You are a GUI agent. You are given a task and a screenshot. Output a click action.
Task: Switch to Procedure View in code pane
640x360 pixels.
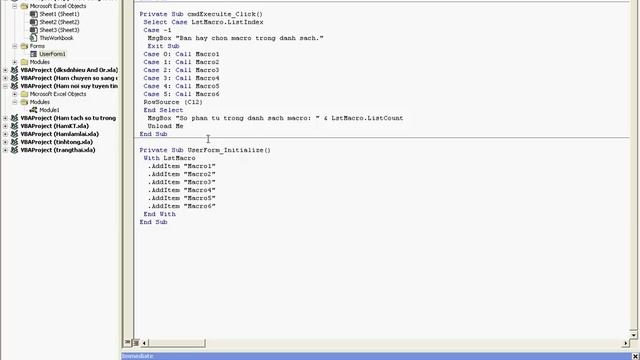[x=128, y=342]
